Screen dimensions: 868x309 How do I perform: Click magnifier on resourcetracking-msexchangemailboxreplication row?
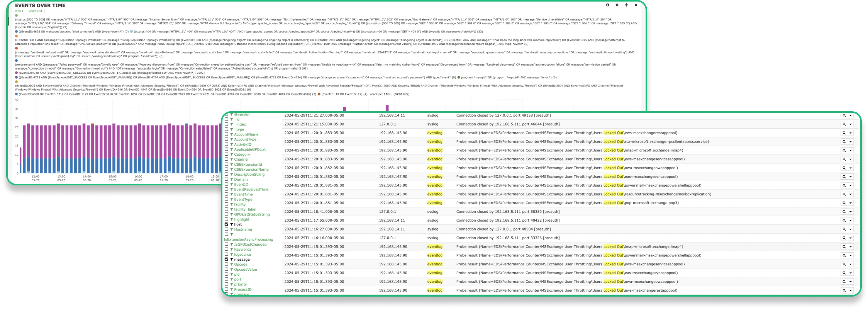tap(844, 194)
